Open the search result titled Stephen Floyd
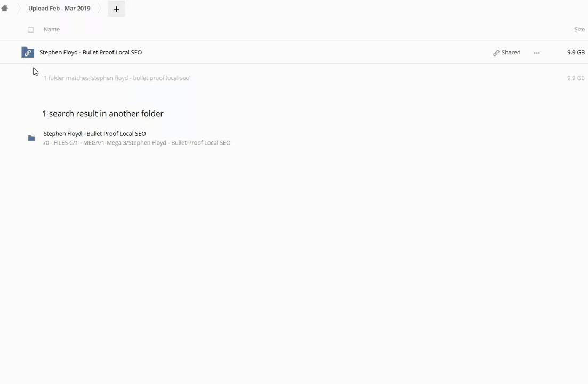Screen dimensions: 588x384 click(x=94, y=134)
